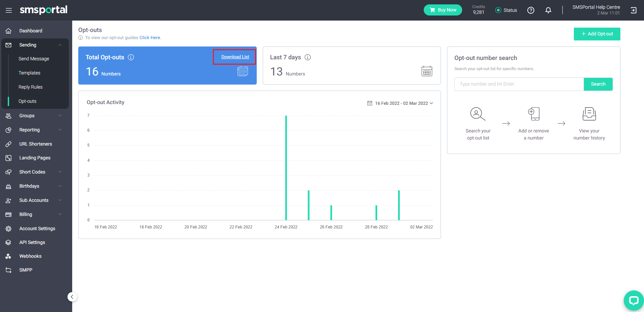Screen dimensions: 644x312
Task: Open Send Message in sidebar
Action: coord(34,59)
